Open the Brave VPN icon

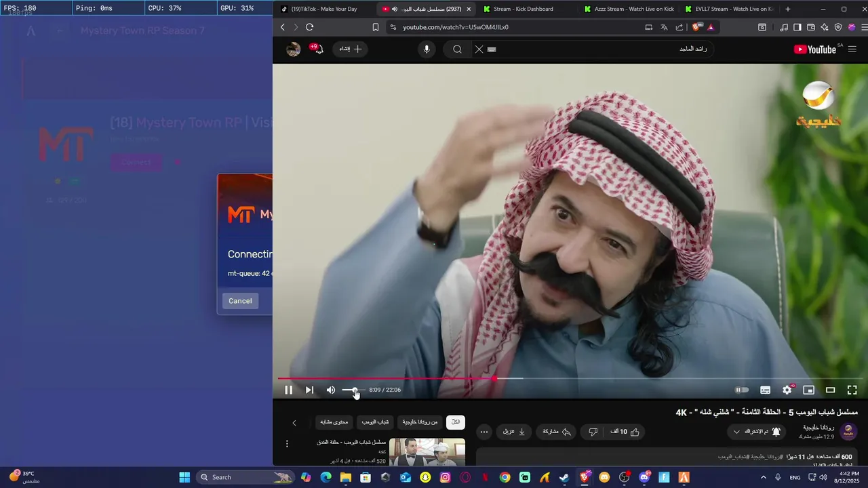(x=838, y=27)
